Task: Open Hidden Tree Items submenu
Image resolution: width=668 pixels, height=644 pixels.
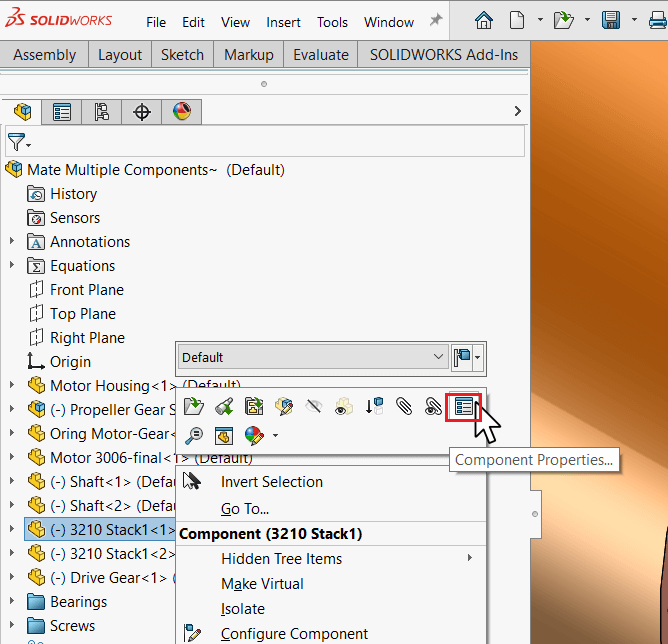Action: click(331, 558)
